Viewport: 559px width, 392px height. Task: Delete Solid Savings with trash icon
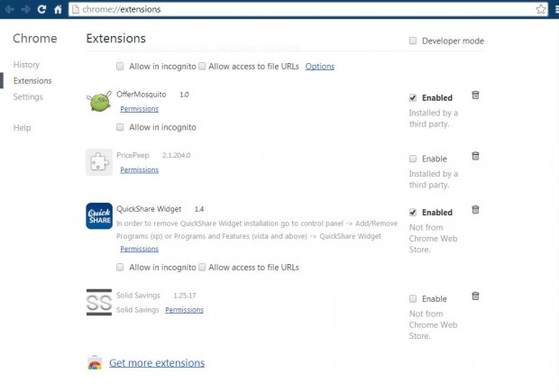click(475, 296)
